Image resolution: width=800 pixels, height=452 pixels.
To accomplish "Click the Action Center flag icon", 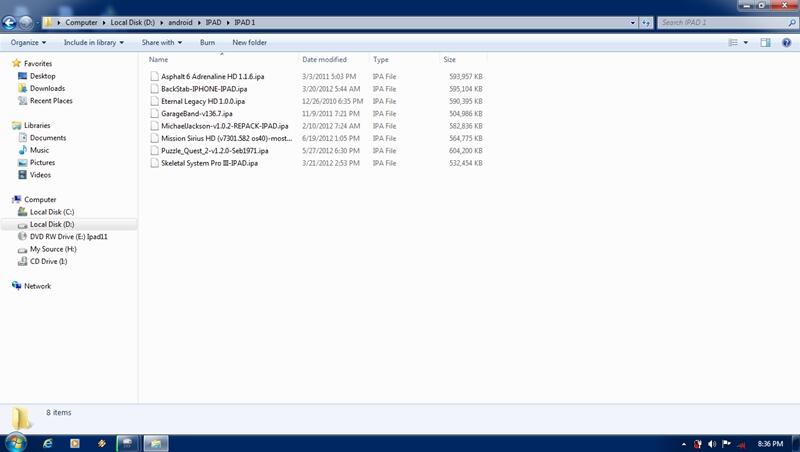I will (x=727, y=444).
